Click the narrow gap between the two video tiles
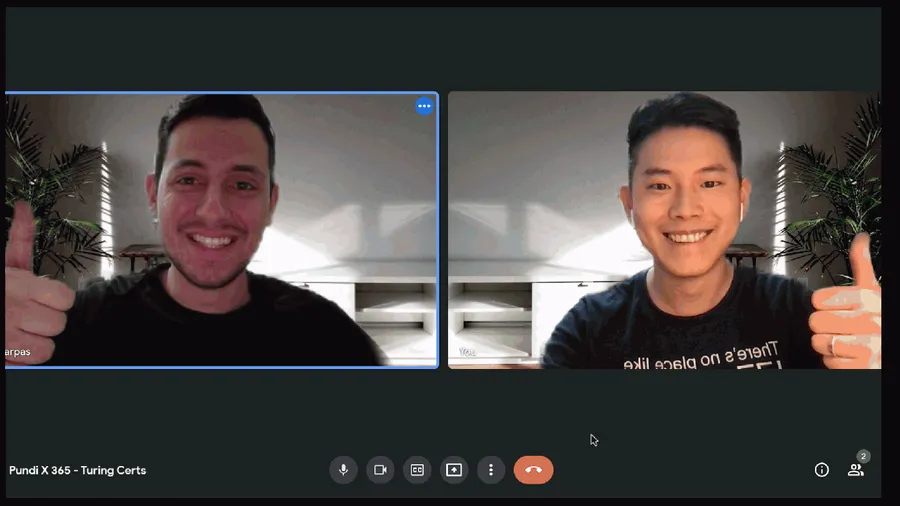900x506 pixels. pyautogui.click(x=443, y=230)
